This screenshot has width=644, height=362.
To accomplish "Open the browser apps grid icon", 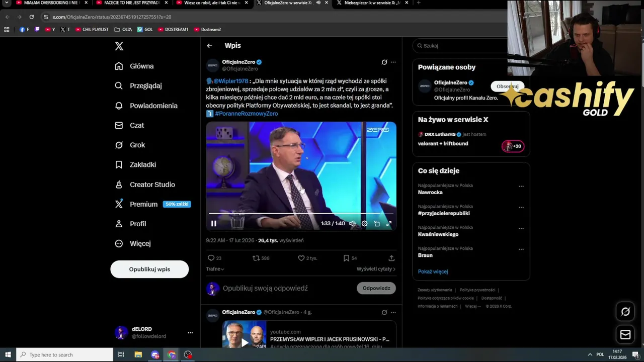I will coord(7,30).
